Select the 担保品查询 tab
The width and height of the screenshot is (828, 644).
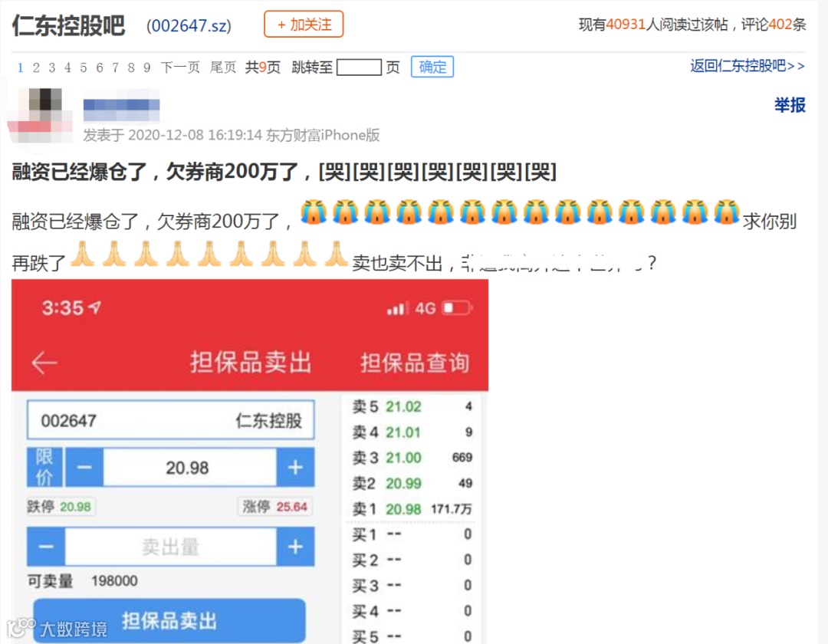(415, 363)
